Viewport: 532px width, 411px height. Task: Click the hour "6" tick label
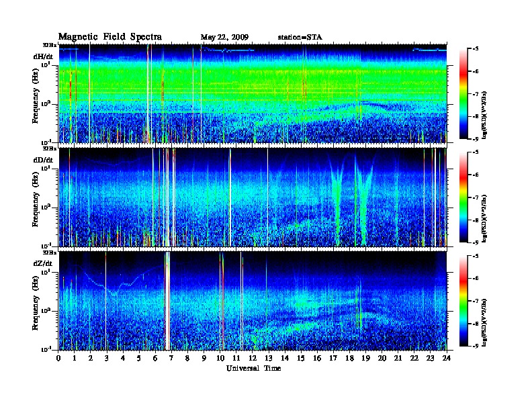pyautogui.click(x=155, y=358)
